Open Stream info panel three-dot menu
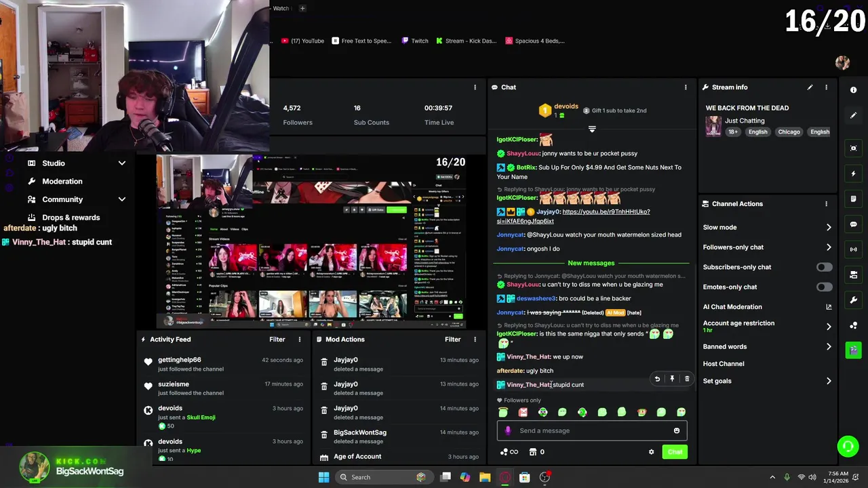Image resolution: width=868 pixels, height=488 pixels. pyautogui.click(x=826, y=87)
